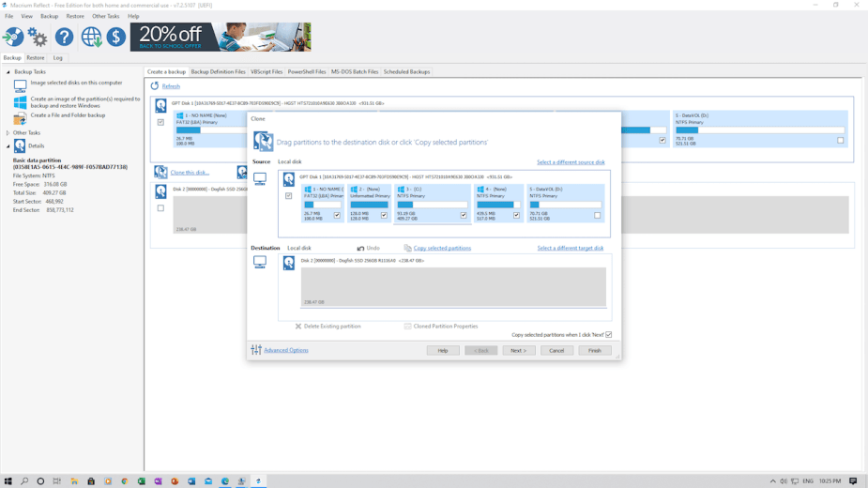Click the blue question mark help icon
Viewport: 868px width, 488px height.
tap(64, 37)
